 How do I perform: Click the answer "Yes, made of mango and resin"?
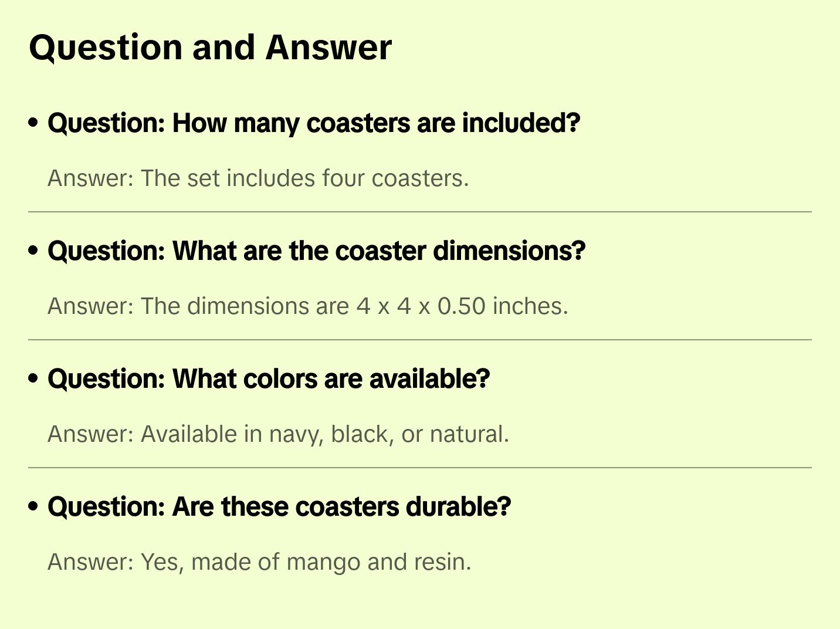(x=259, y=562)
